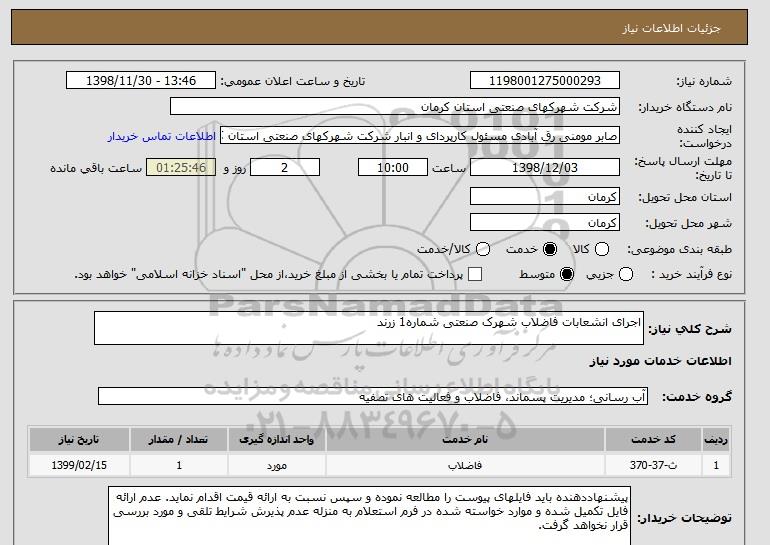Click the deadline hour field 10:00
770x545 pixels.
393,167
